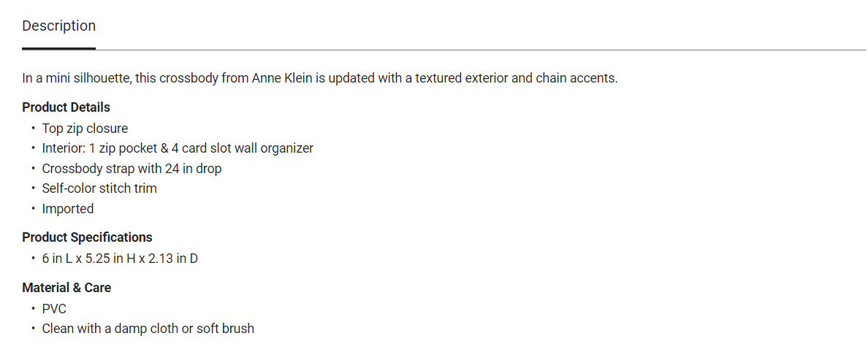The height and width of the screenshot is (363, 868).
Task: Select the 6 in L dimensions line
Action: point(120,259)
